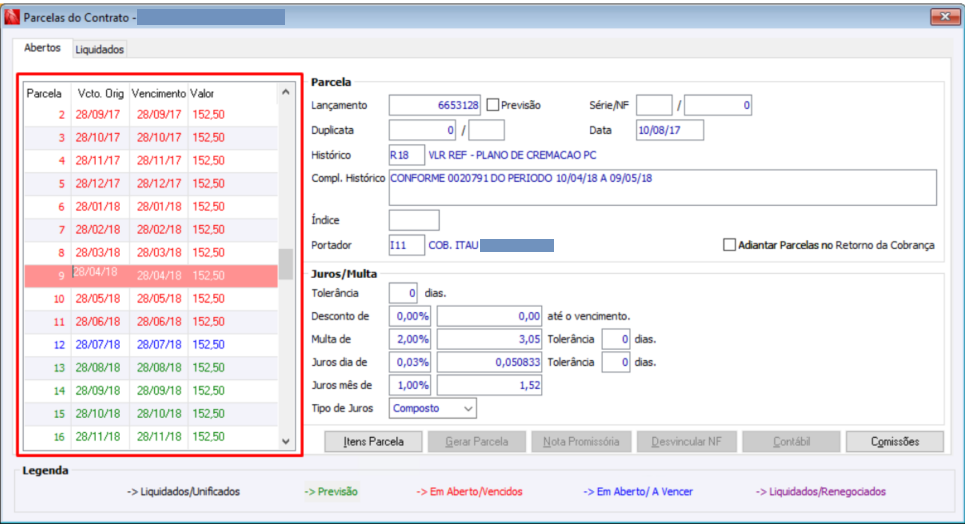Viewport: 965px width, 524px height.
Task: Click the list scroll up arrow
Action: [x=286, y=92]
